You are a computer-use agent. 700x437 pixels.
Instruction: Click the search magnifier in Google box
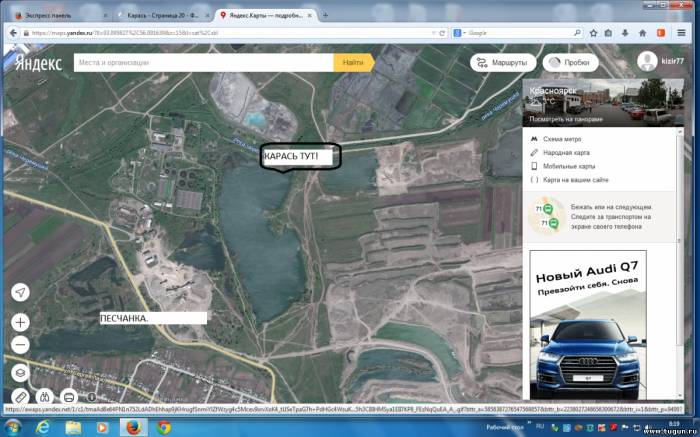coord(577,33)
